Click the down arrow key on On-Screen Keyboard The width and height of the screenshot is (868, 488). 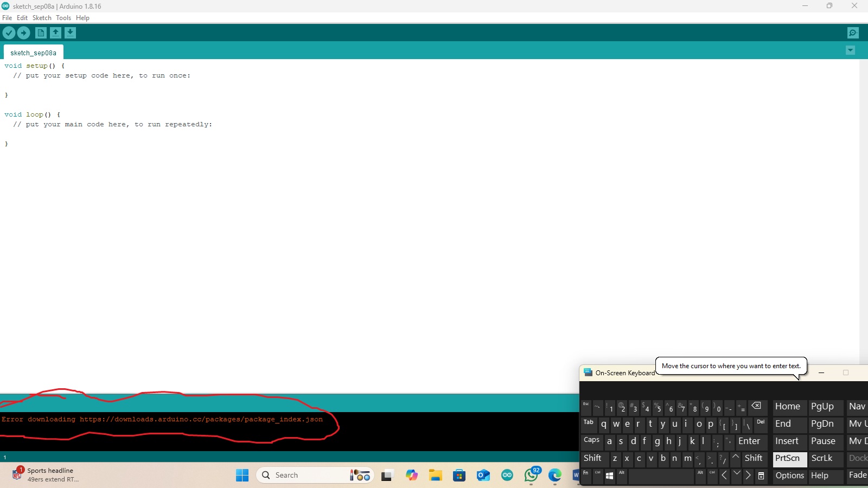tap(736, 476)
